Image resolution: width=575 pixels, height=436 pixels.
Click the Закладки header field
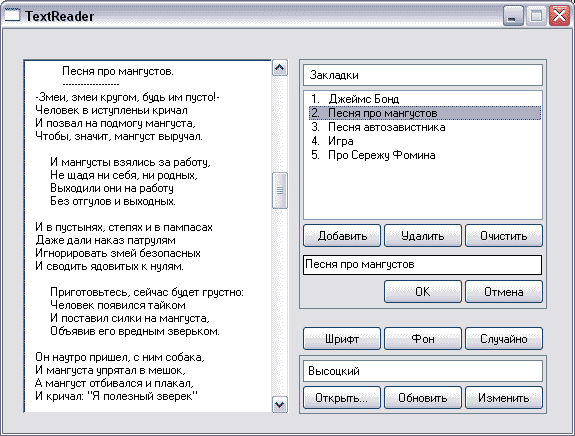coord(422,75)
